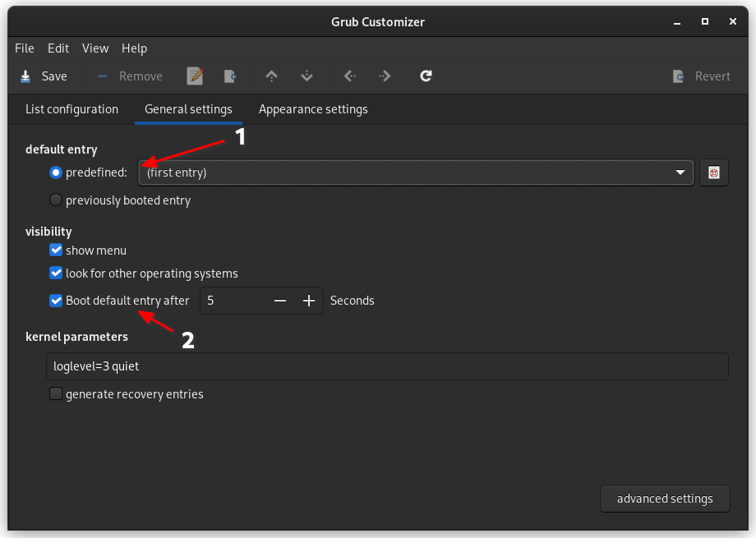756x538 pixels.
Task: Click the move entry down arrow icon
Action: 307,76
